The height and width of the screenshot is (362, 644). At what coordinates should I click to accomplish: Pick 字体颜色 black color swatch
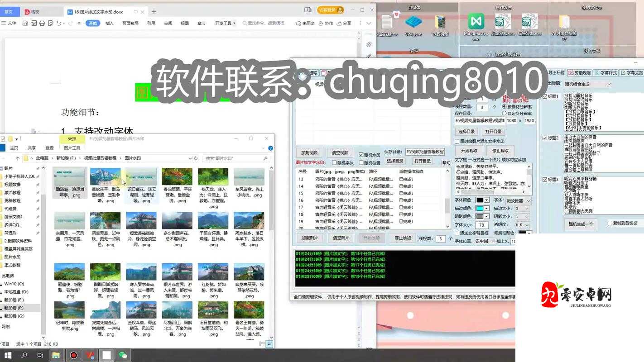point(480,200)
